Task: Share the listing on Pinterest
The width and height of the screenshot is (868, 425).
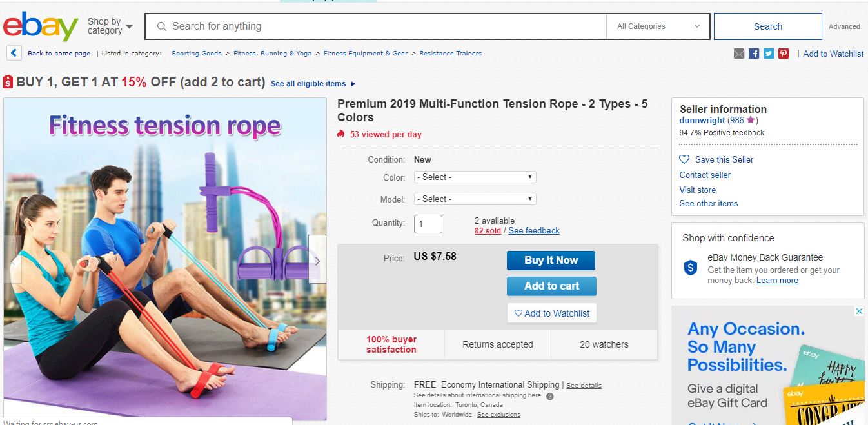Action: click(x=784, y=54)
